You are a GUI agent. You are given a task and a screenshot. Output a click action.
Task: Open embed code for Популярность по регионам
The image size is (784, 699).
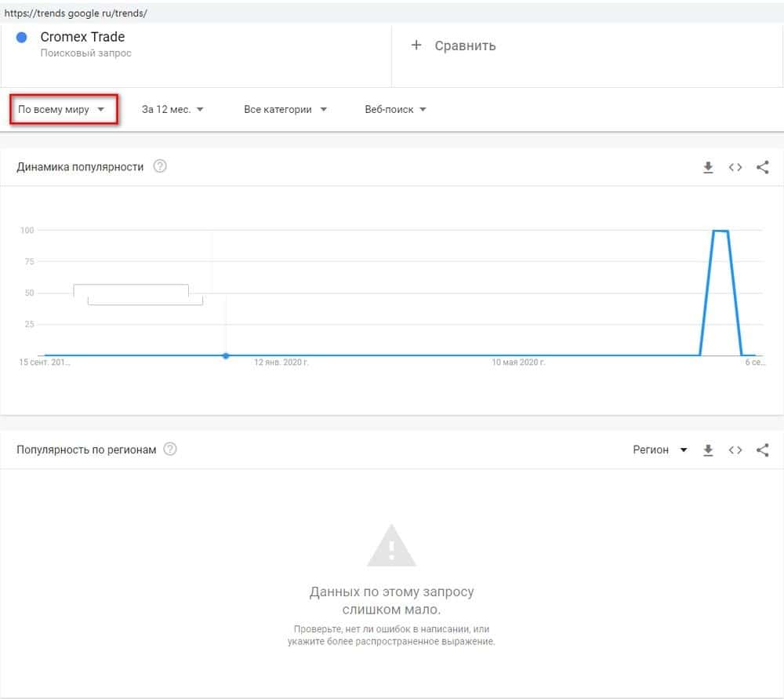pos(735,450)
